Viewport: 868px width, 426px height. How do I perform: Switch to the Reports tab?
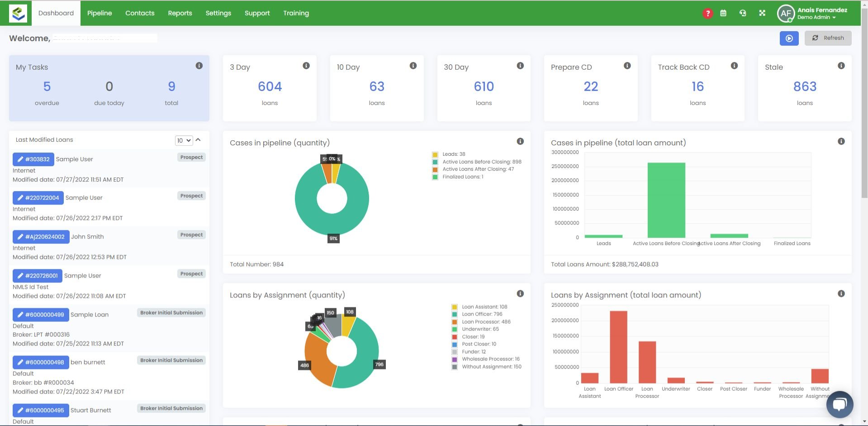(180, 13)
